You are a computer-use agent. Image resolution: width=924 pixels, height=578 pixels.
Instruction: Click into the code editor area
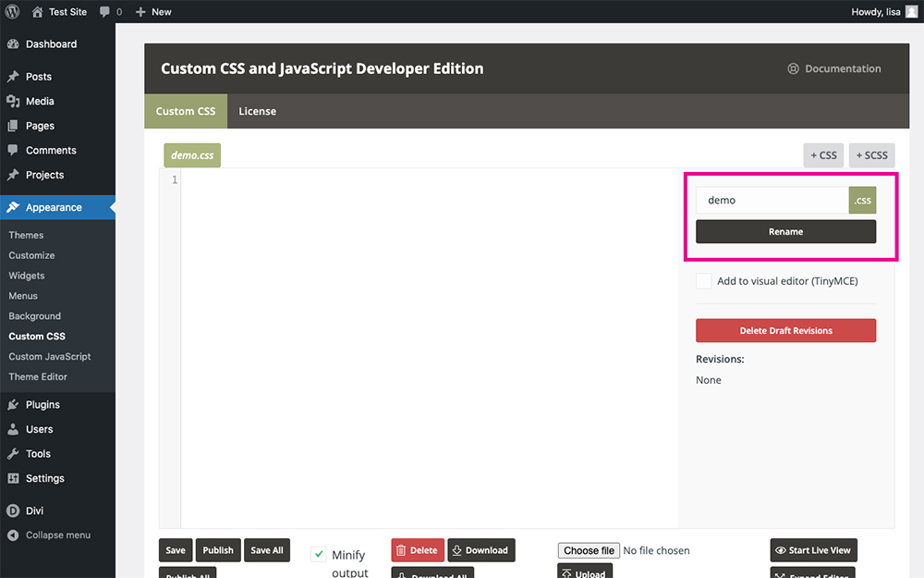[429, 348]
